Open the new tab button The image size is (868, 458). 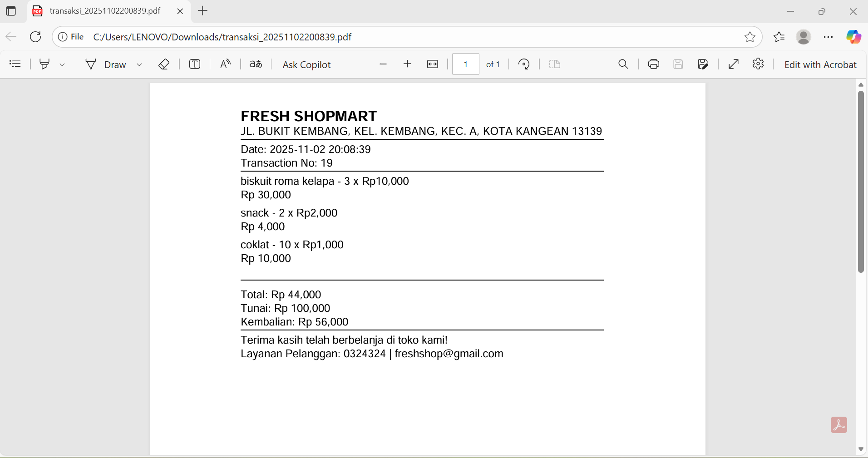click(x=203, y=11)
